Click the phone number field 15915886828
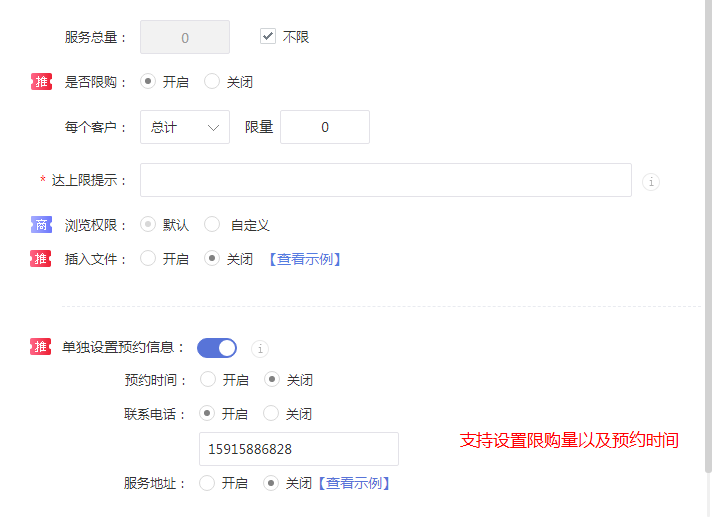The height and width of the screenshot is (517, 717). click(x=299, y=449)
